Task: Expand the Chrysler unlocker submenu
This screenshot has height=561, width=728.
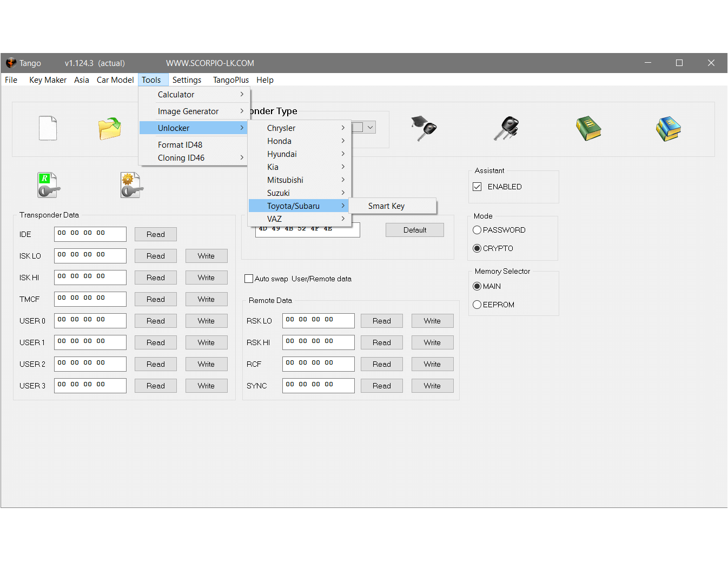Action: (x=300, y=128)
